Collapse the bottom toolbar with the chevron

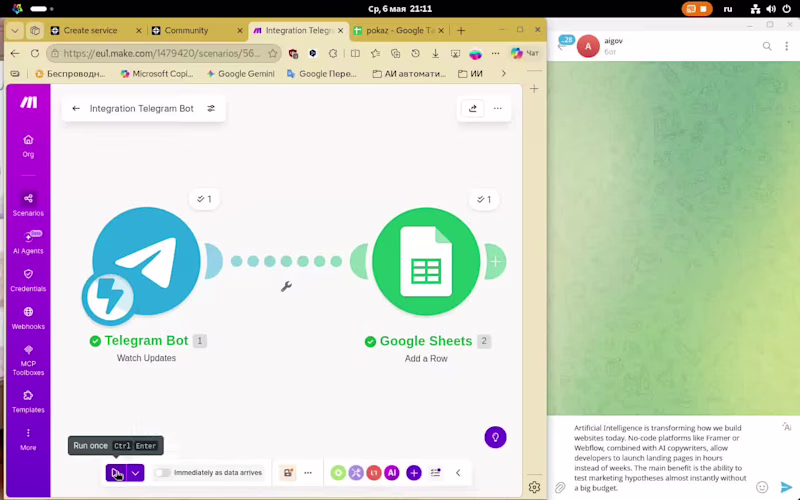coord(458,473)
